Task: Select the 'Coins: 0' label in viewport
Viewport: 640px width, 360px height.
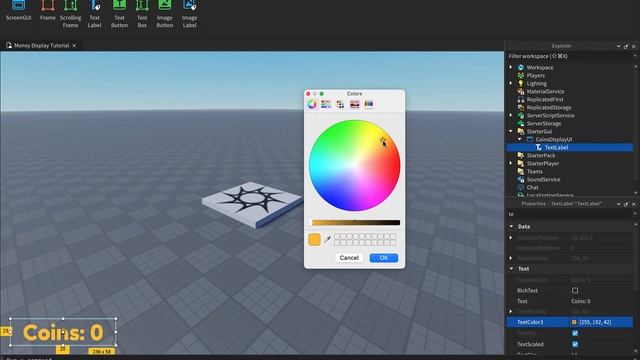Action: pyautogui.click(x=63, y=332)
